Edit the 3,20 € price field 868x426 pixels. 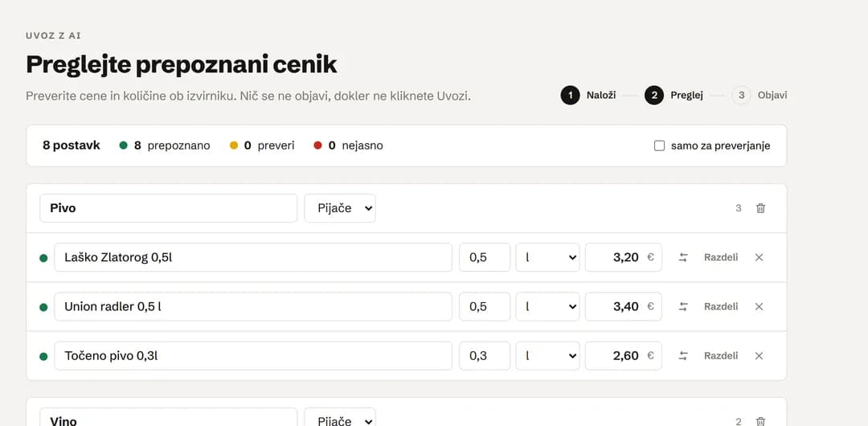624,257
